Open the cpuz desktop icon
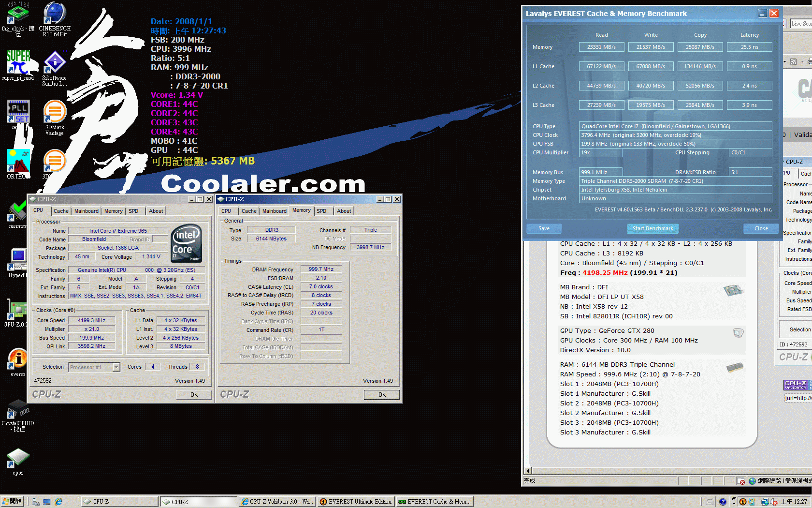The image size is (812, 508). pos(18,461)
